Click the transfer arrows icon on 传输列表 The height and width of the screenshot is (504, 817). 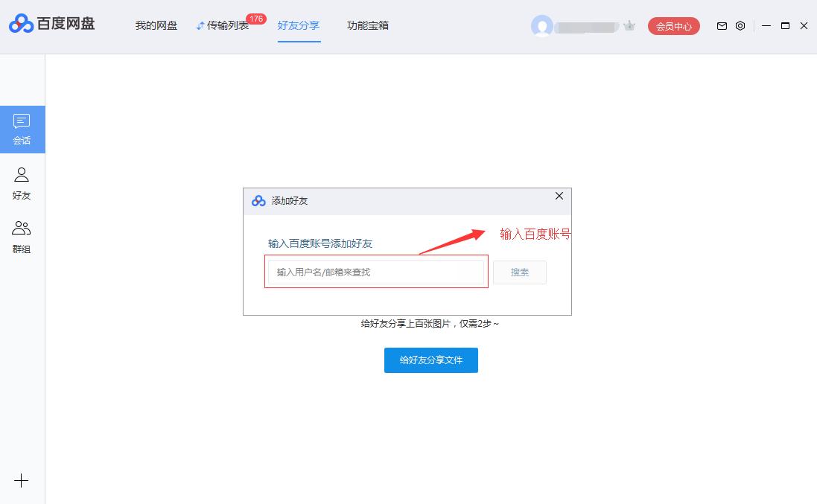(x=200, y=24)
